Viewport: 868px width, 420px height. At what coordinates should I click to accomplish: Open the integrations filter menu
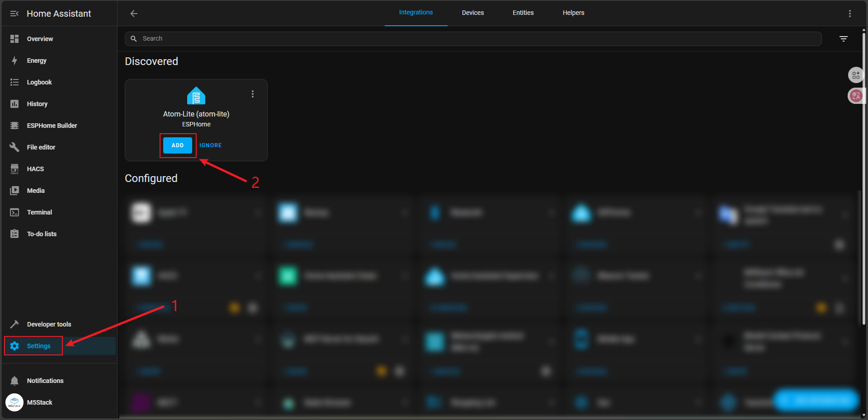(x=844, y=39)
